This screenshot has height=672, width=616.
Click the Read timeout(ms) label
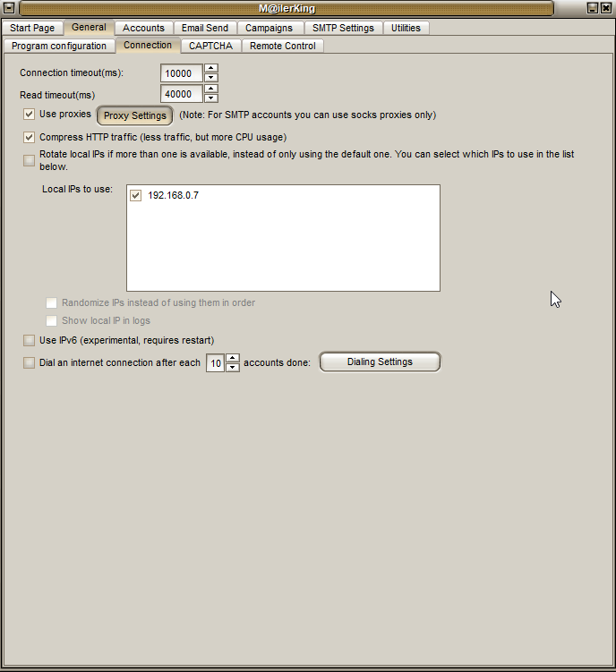click(57, 95)
